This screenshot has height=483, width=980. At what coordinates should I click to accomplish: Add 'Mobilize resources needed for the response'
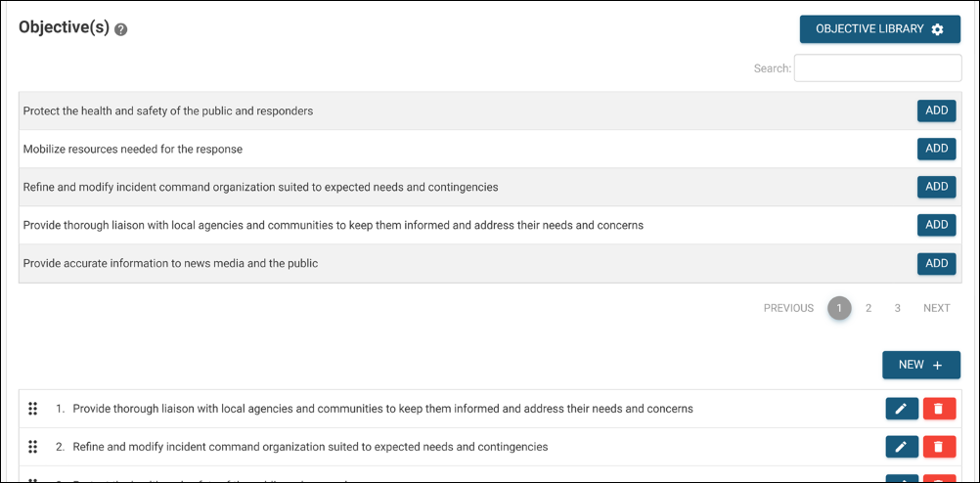(936, 149)
